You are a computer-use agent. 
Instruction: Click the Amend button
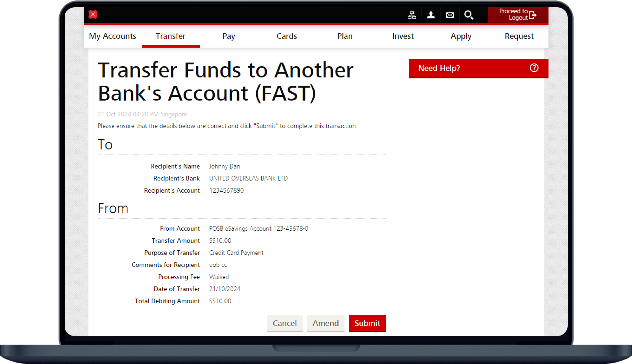[x=326, y=323]
